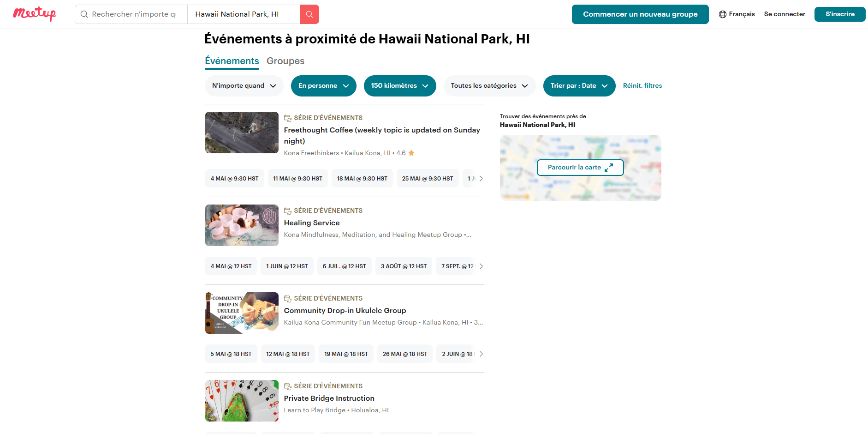Click the Meetup logo

tap(35, 14)
